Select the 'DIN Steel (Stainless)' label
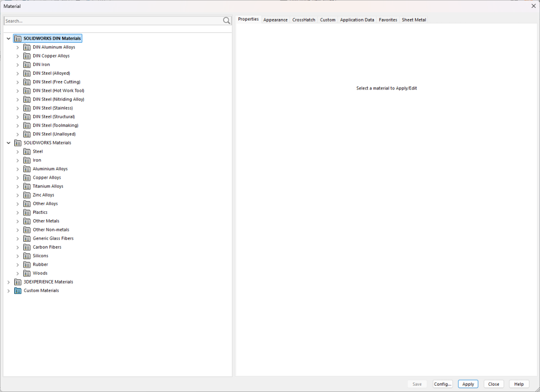This screenshot has width=540, height=392. point(53,108)
